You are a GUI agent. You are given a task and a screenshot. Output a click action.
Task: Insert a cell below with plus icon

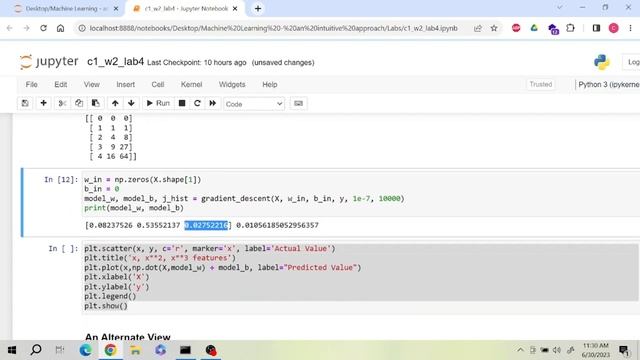pos(43,104)
